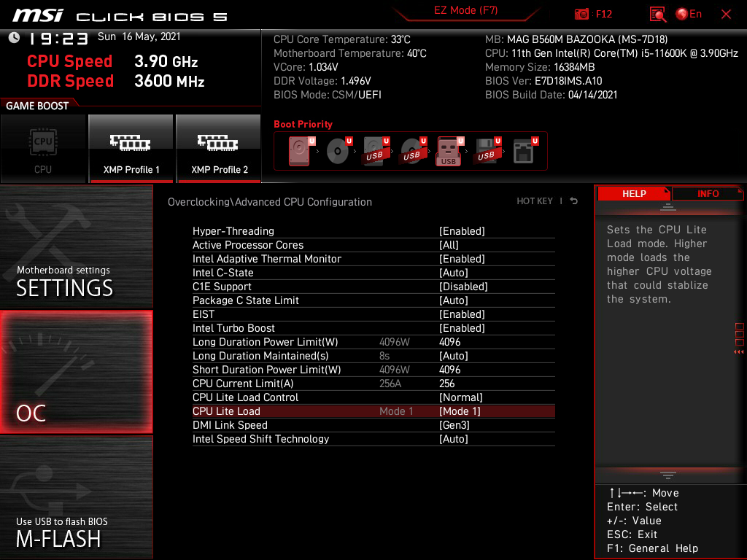
Task: Click the Overclocking\Advanced CPU Configuration breadcrumb
Action: pos(270,201)
